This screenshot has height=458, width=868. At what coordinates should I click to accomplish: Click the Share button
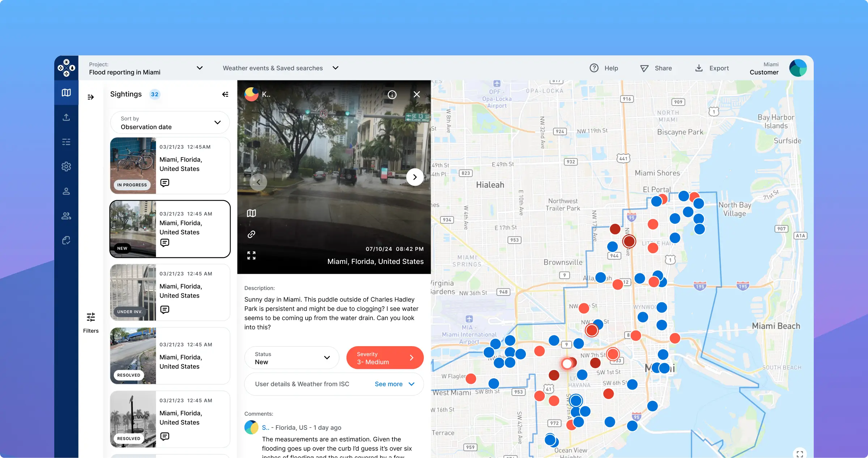pyautogui.click(x=656, y=68)
